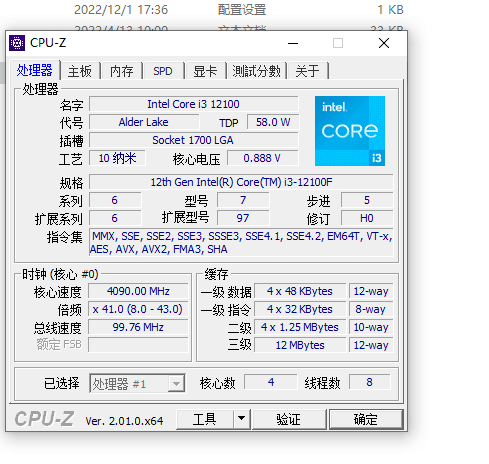Switch to the 关于 tab
The height and width of the screenshot is (464, 489).
(x=307, y=71)
